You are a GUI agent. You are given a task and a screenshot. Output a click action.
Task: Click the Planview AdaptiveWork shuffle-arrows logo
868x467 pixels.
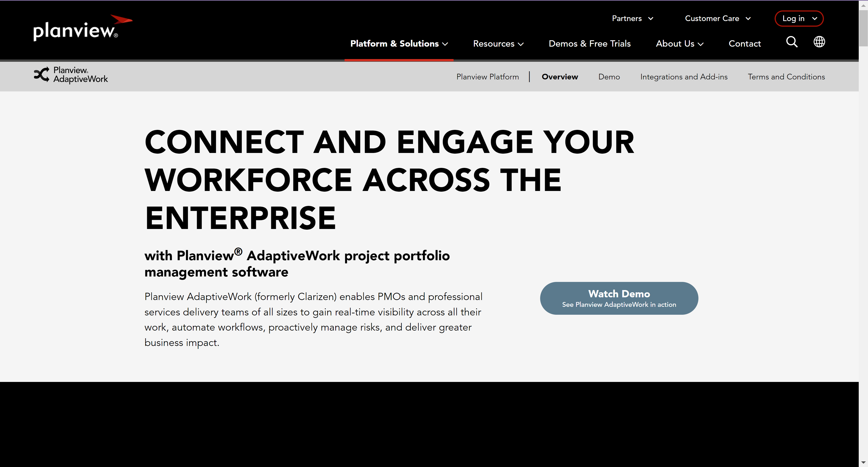(42, 74)
